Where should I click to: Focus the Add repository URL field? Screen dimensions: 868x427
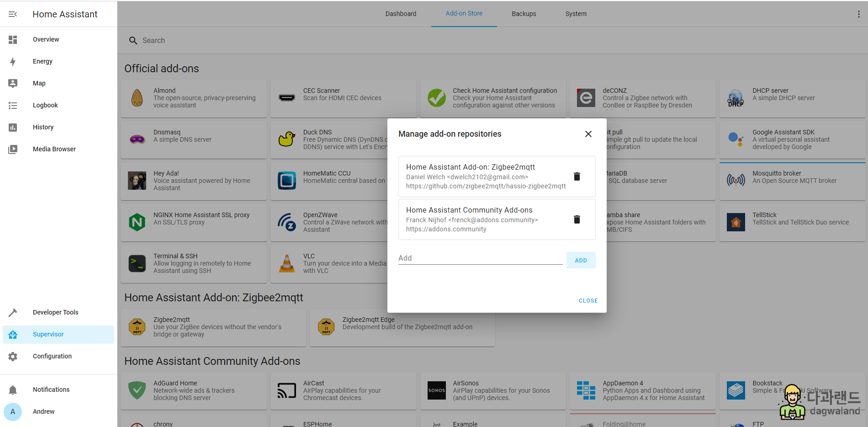(480, 258)
